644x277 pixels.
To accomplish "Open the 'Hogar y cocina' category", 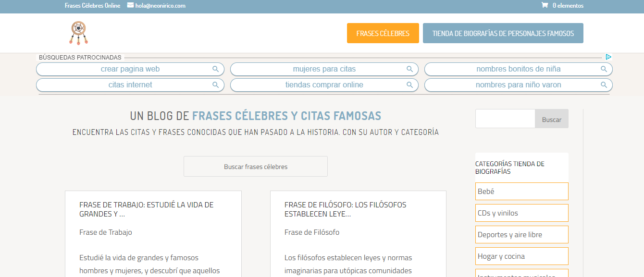I will 521,256.
